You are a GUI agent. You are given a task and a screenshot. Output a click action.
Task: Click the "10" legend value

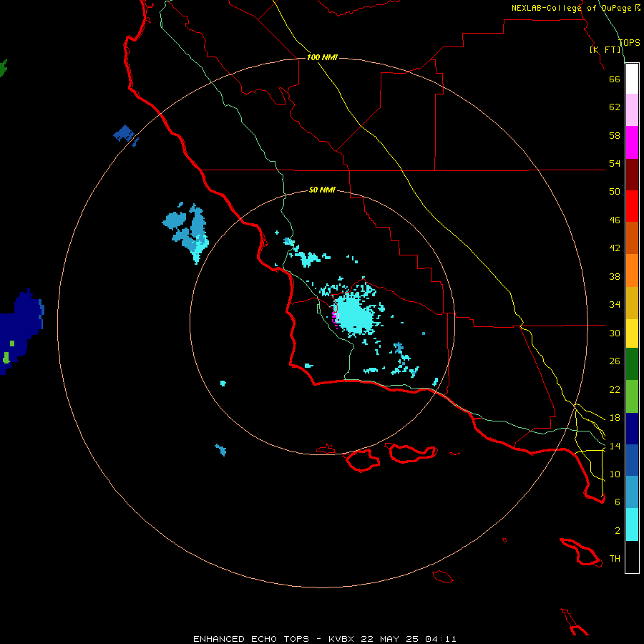coord(615,474)
